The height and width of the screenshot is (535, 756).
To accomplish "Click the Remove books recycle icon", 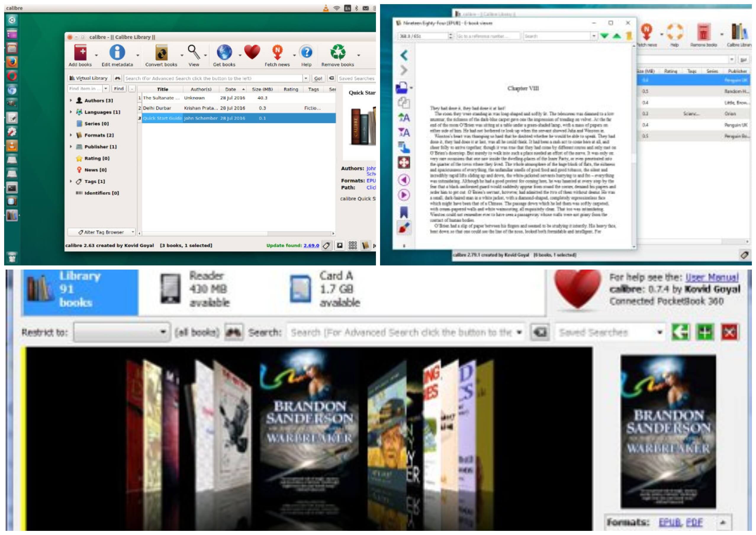I will (338, 55).
